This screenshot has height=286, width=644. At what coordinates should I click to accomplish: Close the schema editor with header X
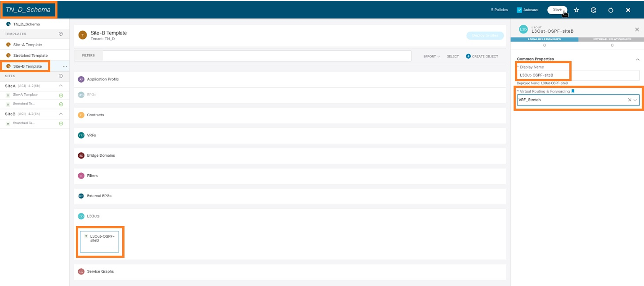[628, 10]
